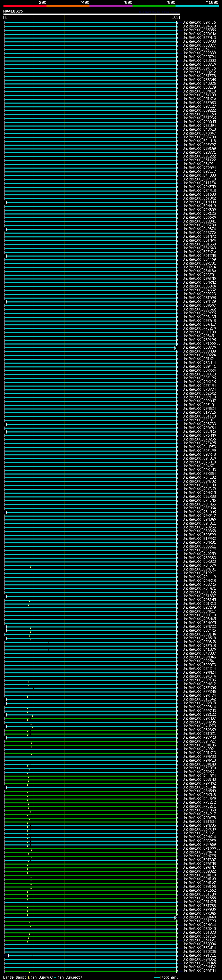Select the query label AV418615
The width and height of the screenshot is (222, 980).
pos(13,11)
